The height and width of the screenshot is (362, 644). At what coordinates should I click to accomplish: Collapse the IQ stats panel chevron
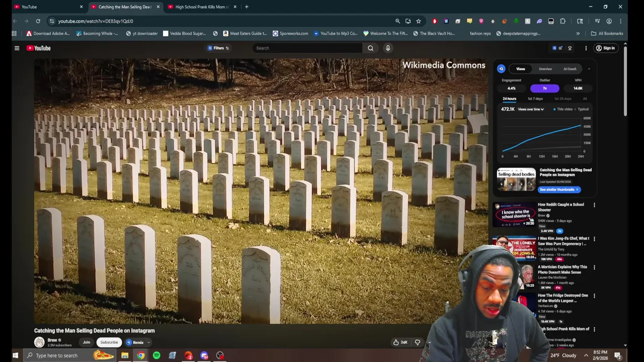589,69
